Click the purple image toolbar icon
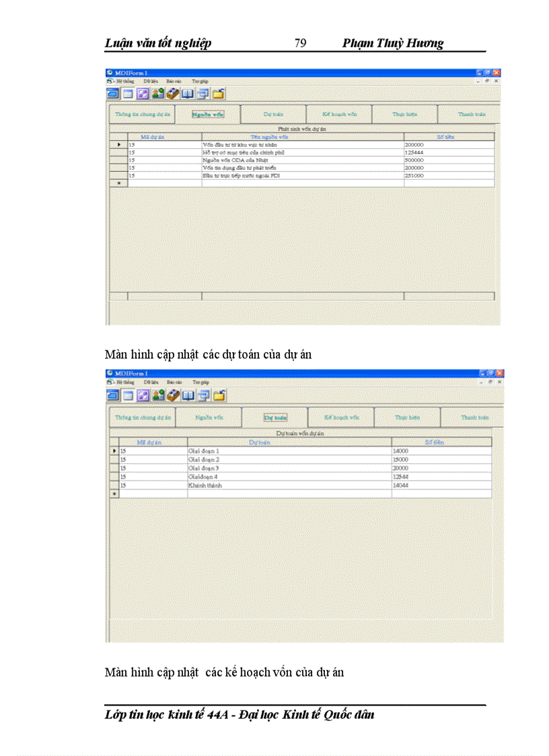 click(x=143, y=94)
